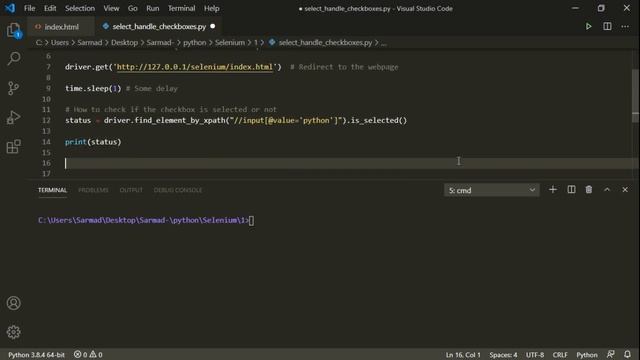The height and width of the screenshot is (360, 640).
Task: Click the is_selected() method text
Action: [379, 120]
